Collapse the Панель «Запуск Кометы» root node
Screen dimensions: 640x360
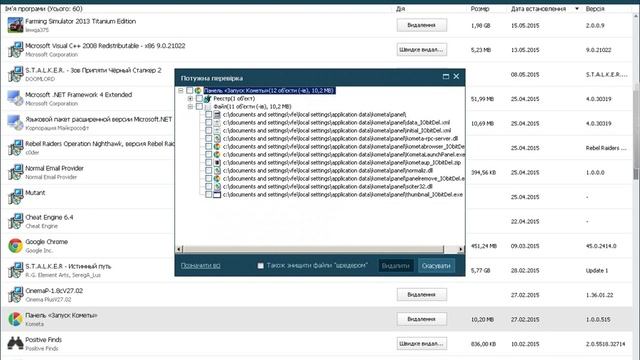[181, 90]
